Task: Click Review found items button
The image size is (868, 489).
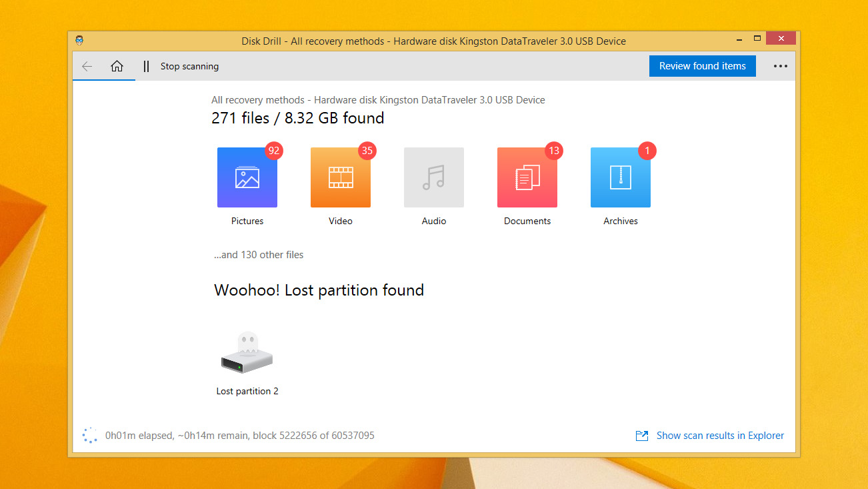Action: [x=703, y=66]
